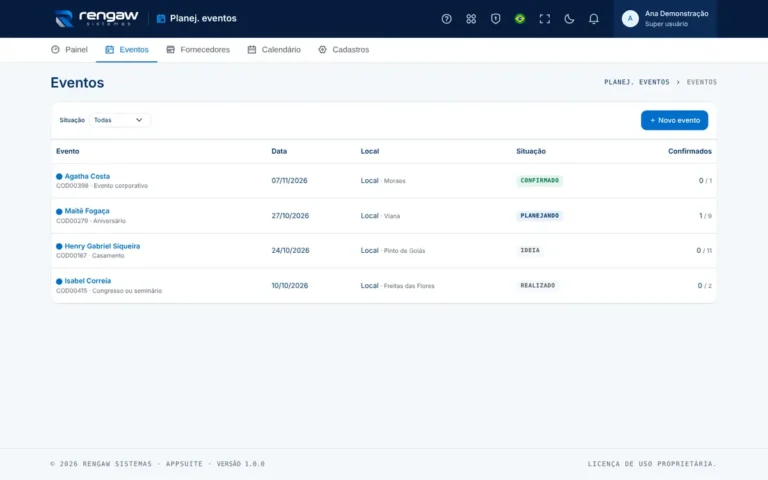This screenshot has height=480, width=768.
Task: Click location Local · Freitas das Flores
Action: (397, 286)
